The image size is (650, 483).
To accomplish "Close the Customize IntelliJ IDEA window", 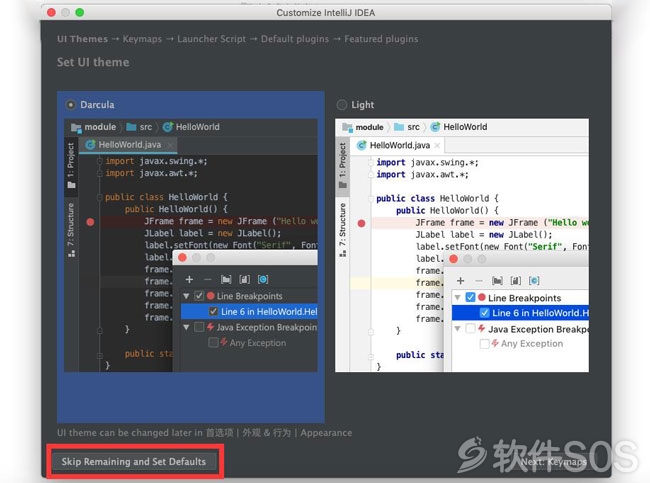I will [x=51, y=12].
